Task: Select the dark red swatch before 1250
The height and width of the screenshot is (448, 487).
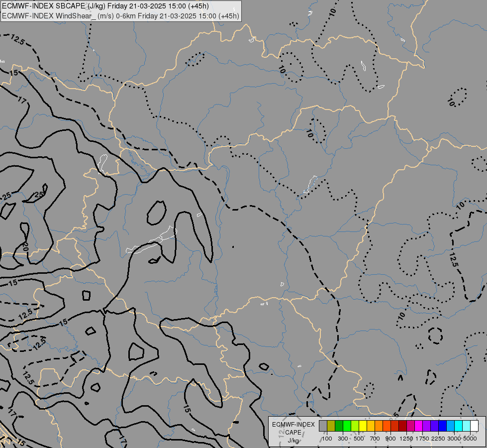Action: point(403,426)
